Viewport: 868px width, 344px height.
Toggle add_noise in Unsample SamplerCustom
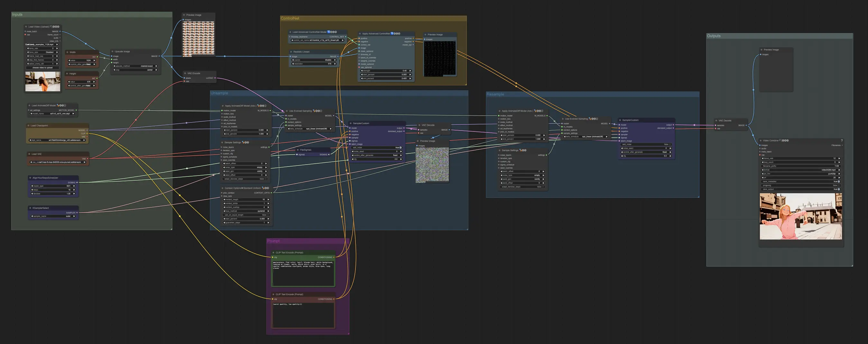tap(377, 148)
